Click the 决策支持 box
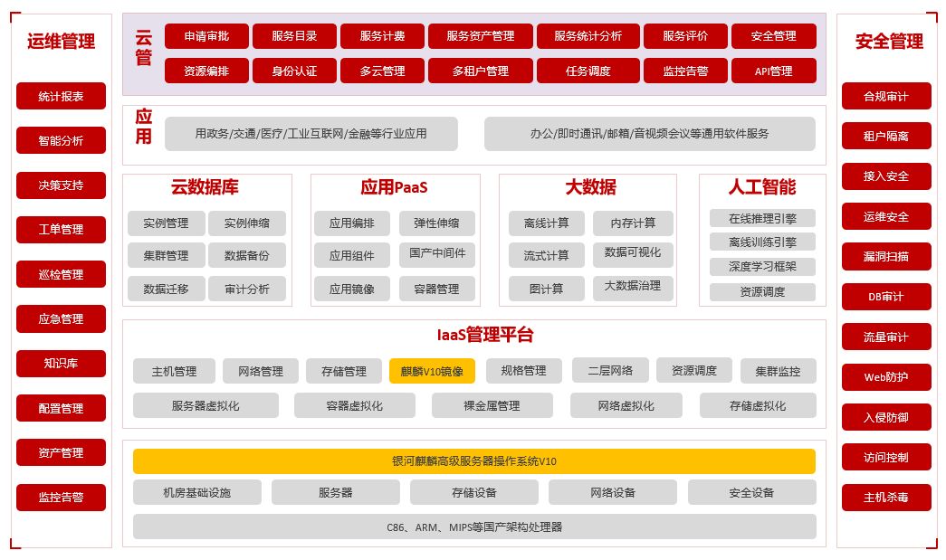 (61, 185)
